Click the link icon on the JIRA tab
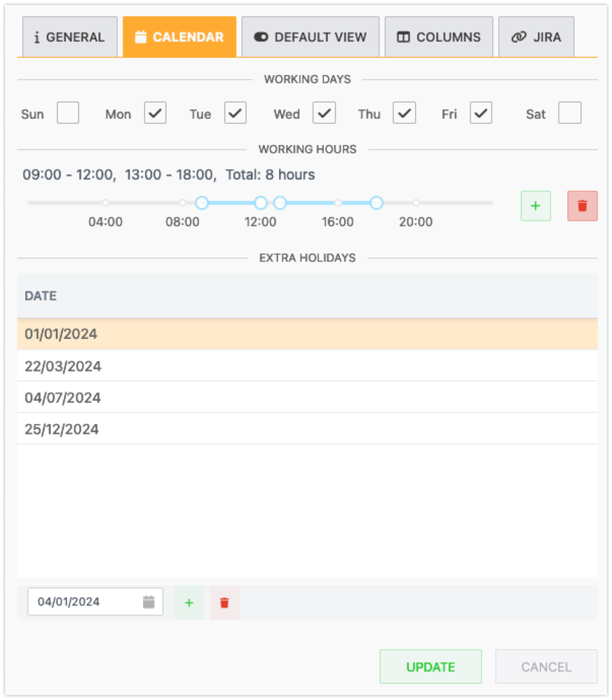Image resolution: width=612 pixels, height=700 pixels. coord(517,36)
